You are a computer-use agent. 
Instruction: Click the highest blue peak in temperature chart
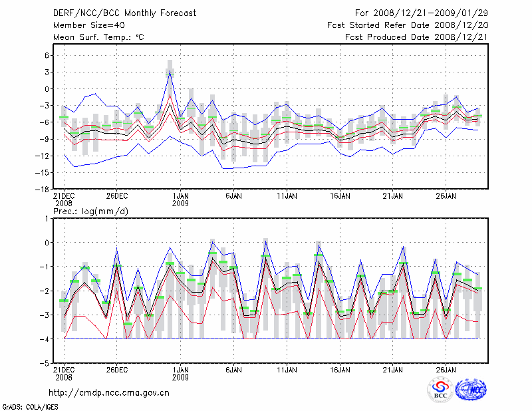(x=170, y=72)
